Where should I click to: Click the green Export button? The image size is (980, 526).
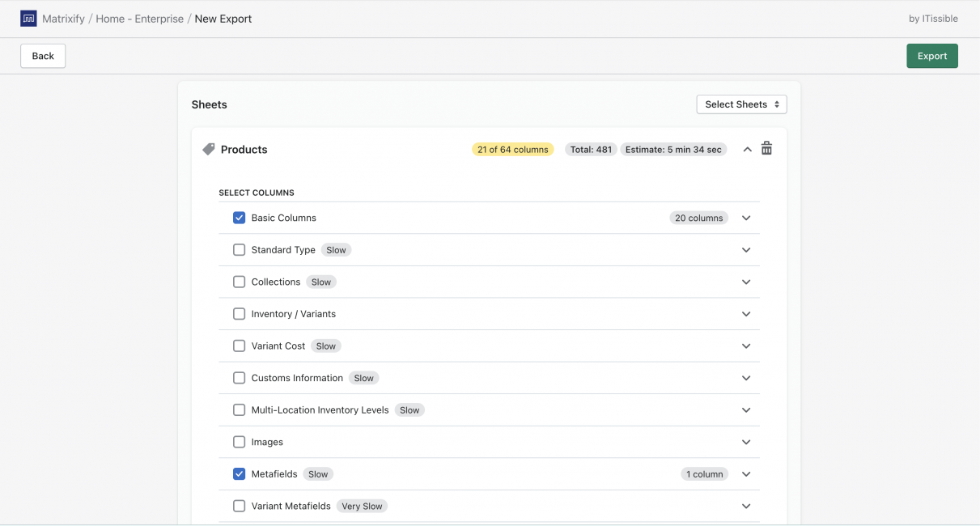pyautogui.click(x=931, y=56)
